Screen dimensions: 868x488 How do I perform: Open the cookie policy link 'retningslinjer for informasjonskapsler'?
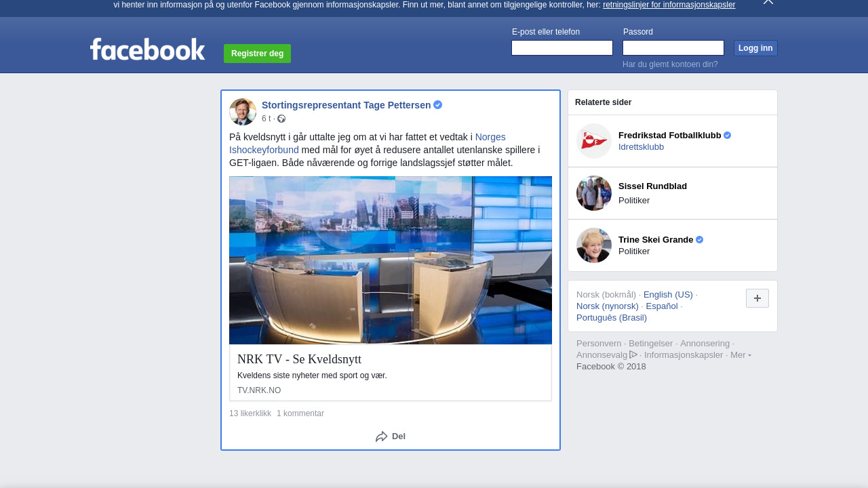pos(669,5)
